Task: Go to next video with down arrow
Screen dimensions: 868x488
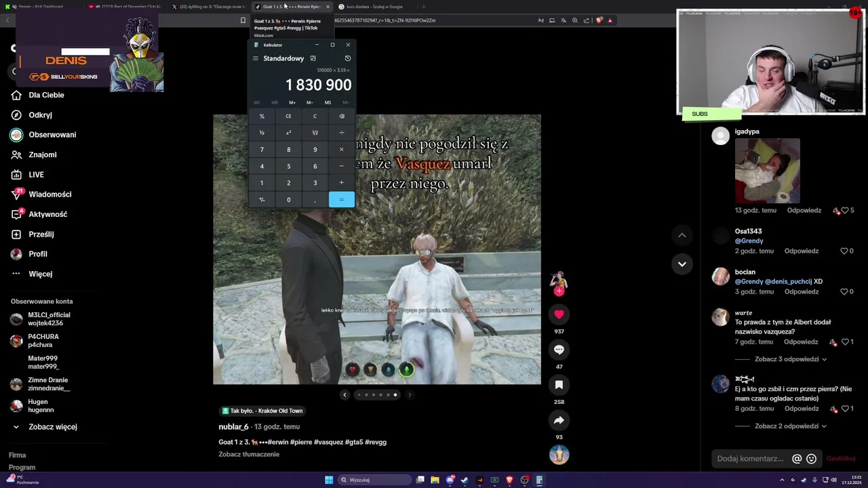Action: 682,264
